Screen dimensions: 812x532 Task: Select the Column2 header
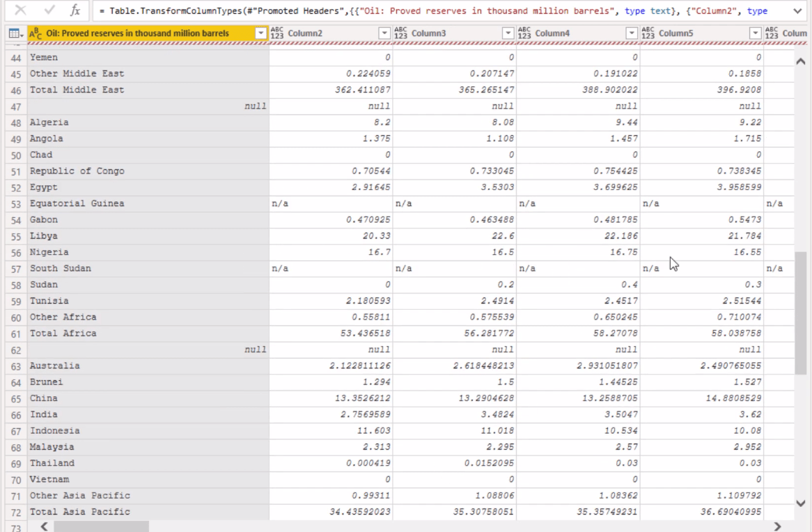click(x=330, y=33)
